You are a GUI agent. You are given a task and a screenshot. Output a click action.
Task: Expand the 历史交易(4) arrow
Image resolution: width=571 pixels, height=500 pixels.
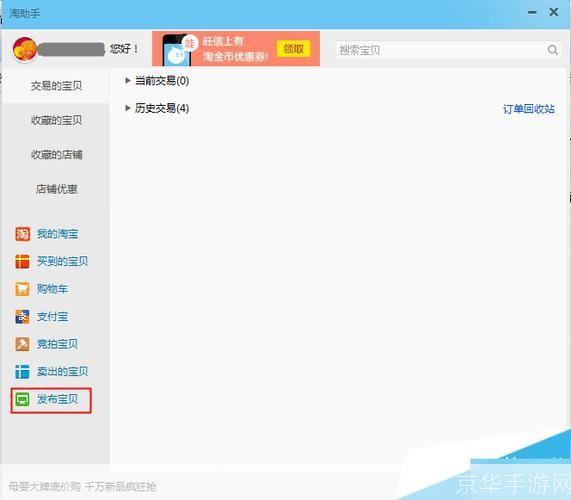tap(127, 108)
